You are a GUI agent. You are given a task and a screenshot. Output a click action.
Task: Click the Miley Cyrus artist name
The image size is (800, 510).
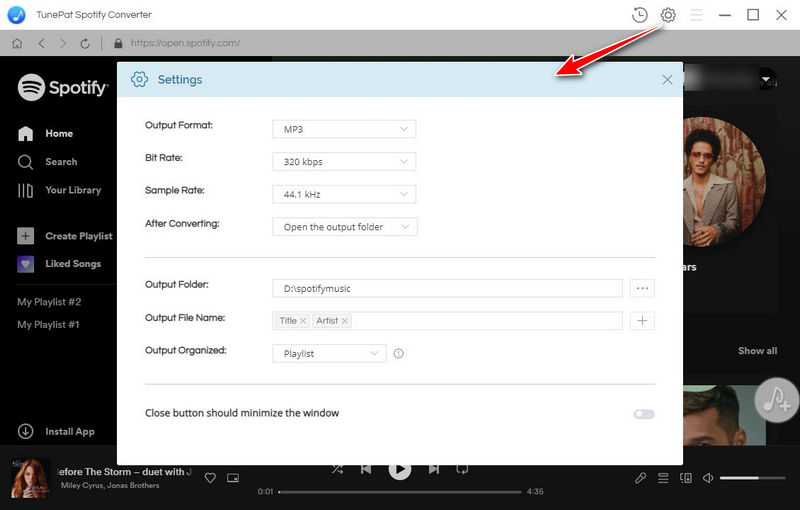(82, 486)
